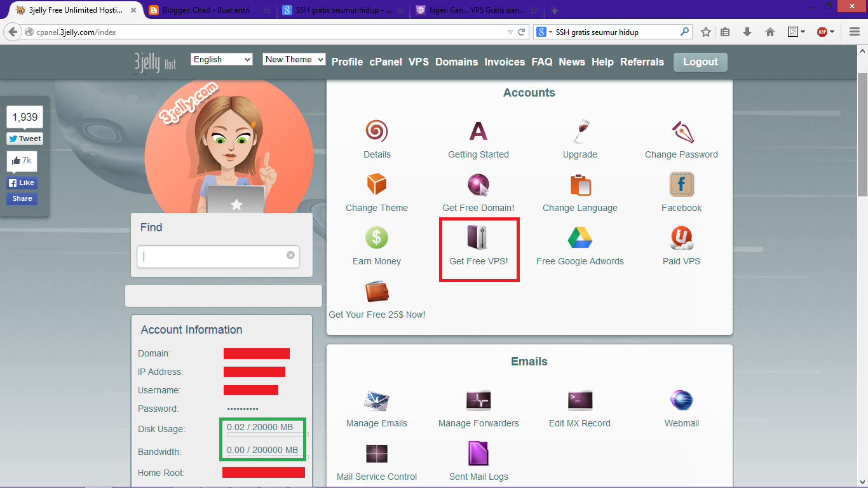Viewport: 868px width, 488px height.
Task: Open the VPS menu item
Action: click(x=419, y=62)
